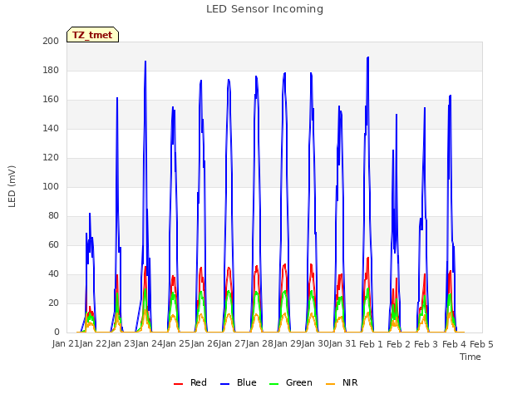Screen dimensions: 532x399
Task: Toggle the Red series in legend
Action: pos(190,382)
